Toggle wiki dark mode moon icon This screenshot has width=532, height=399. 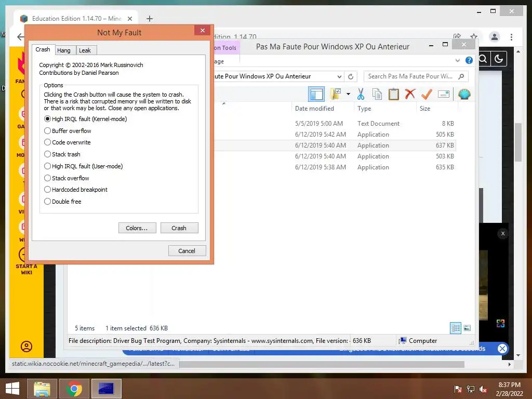pos(498,59)
